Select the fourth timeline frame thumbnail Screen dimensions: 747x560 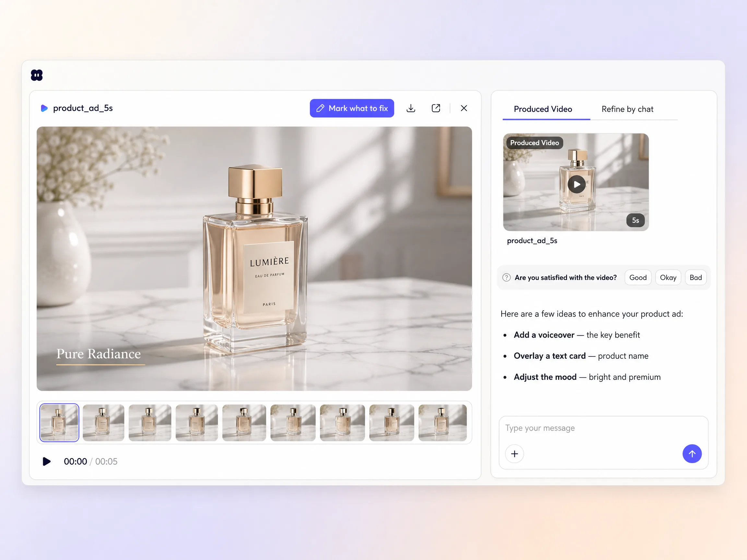coord(197,423)
